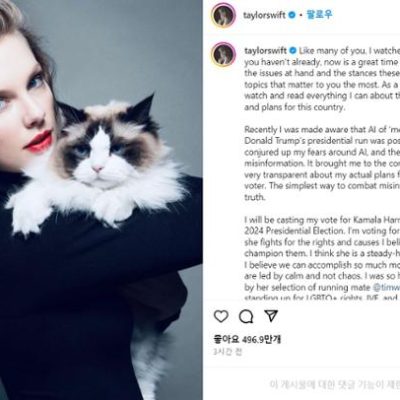The image size is (400, 400).
Task: Click the avatar beside the caption text
Action: [224, 54]
